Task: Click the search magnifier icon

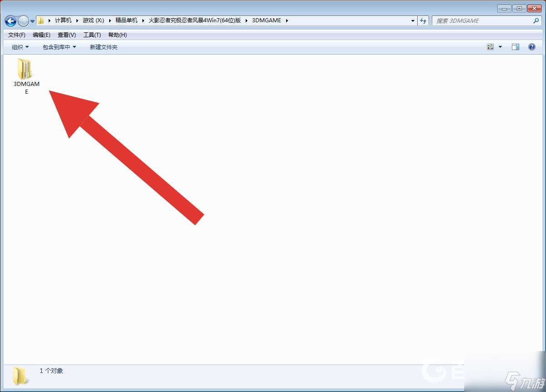Action: [x=536, y=20]
